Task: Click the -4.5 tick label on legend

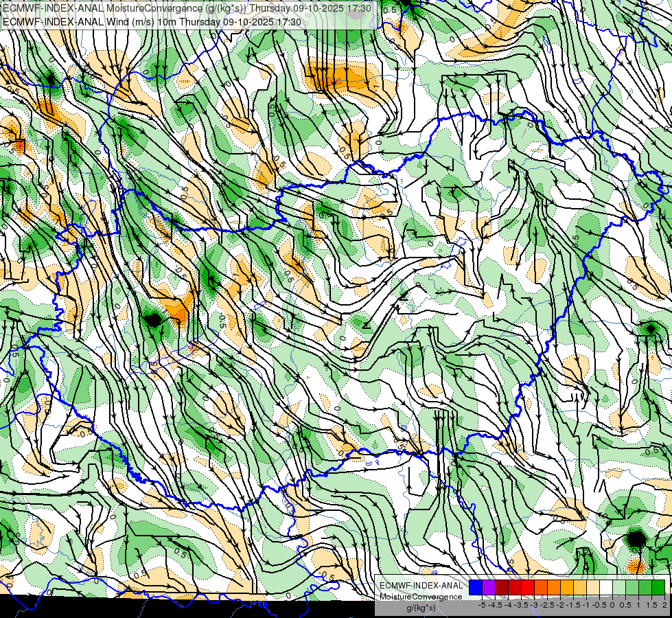Action: point(495,605)
